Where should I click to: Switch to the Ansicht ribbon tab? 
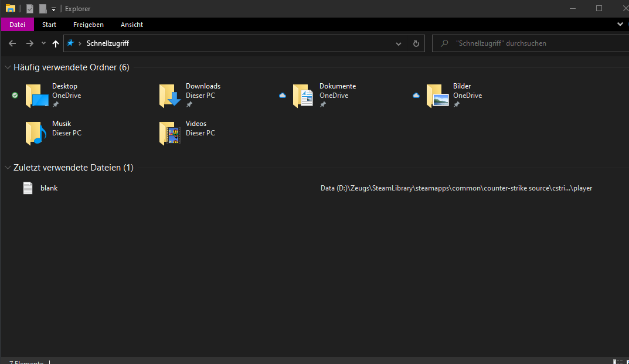(132, 25)
